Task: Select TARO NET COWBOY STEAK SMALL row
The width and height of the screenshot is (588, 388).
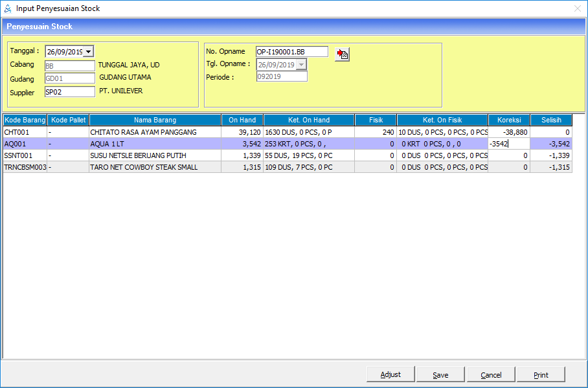Action: [x=155, y=167]
